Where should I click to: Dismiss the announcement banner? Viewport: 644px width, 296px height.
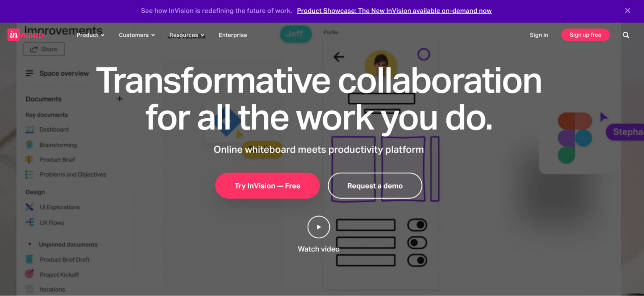point(627,10)
